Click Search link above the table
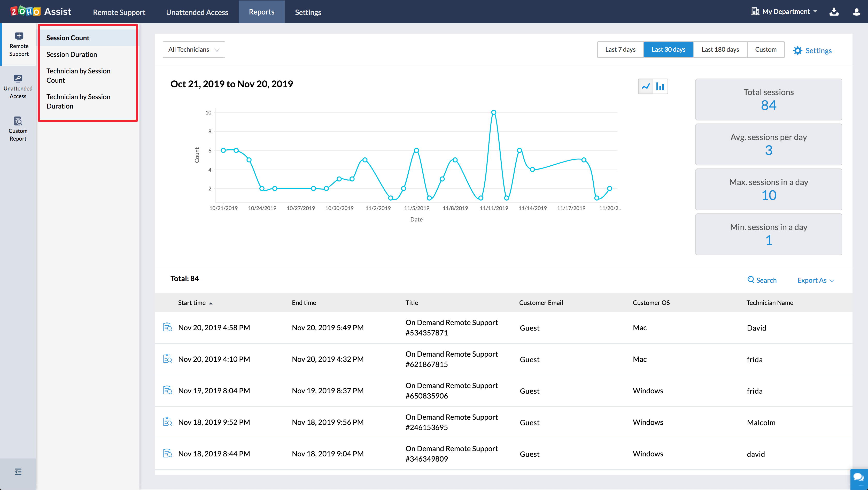 click(x=762, y=280)
